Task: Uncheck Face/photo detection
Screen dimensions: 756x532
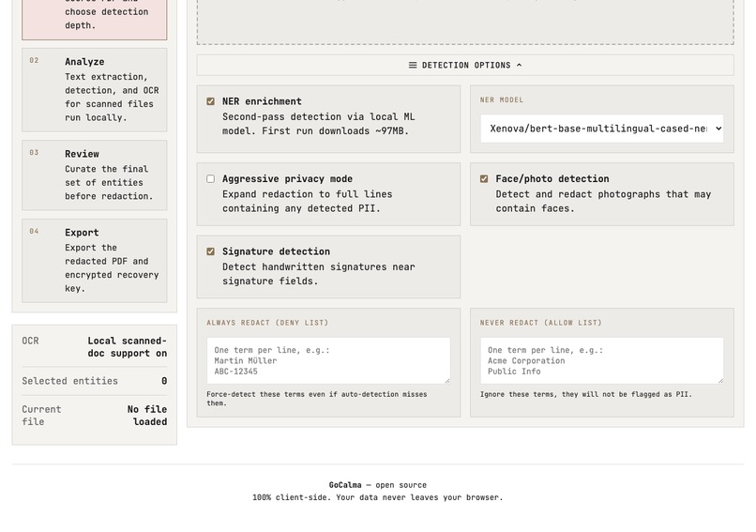Action: 484,179
